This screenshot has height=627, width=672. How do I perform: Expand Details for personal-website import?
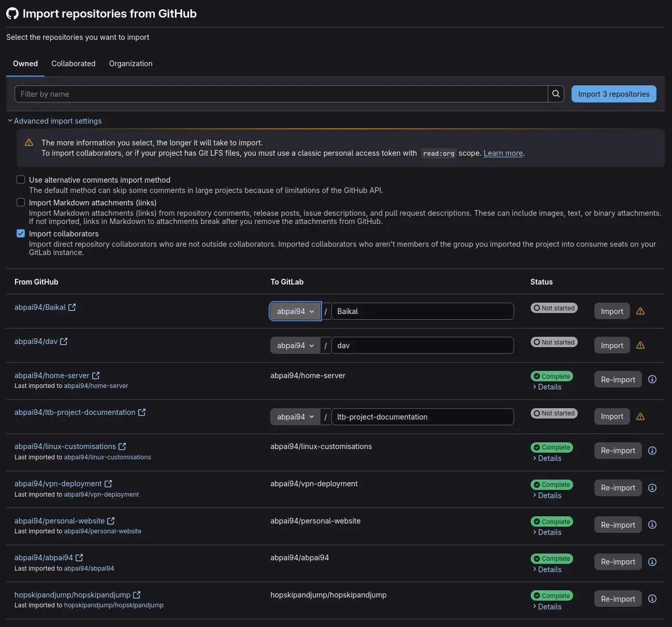point(547,532)
